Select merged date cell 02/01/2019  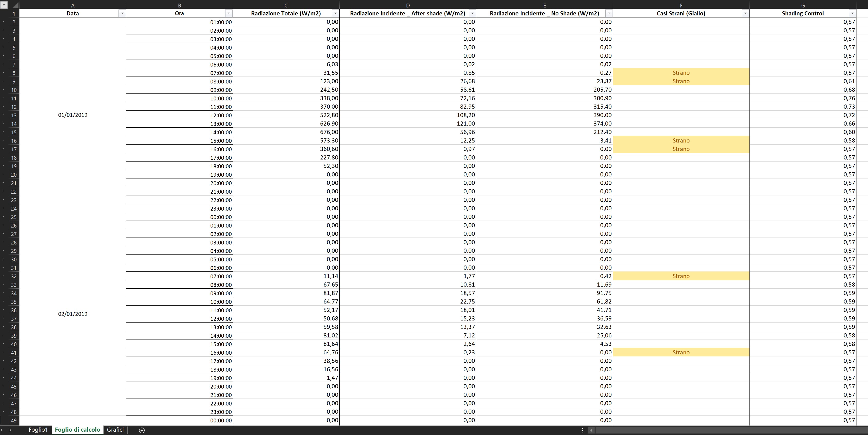pos(72,314)
